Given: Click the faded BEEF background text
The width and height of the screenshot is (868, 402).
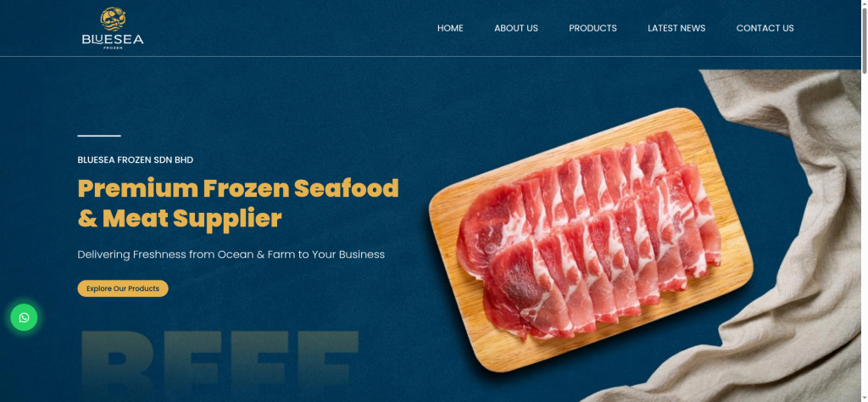Looking at the screenshot, I should tap(220, 366).
